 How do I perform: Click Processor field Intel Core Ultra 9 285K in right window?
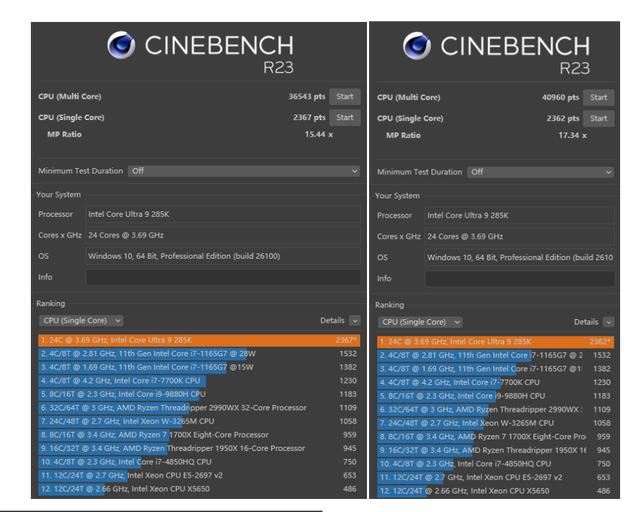[x=520, y=216]
